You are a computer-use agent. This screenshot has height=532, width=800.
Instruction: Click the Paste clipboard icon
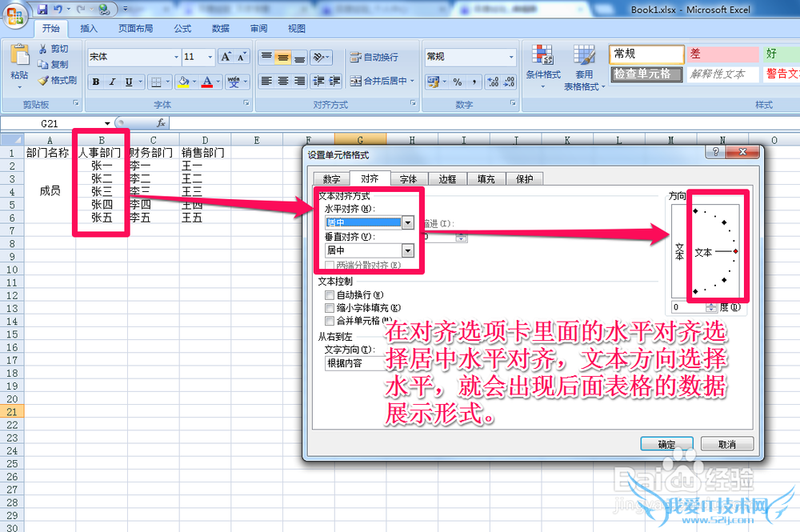19,55
